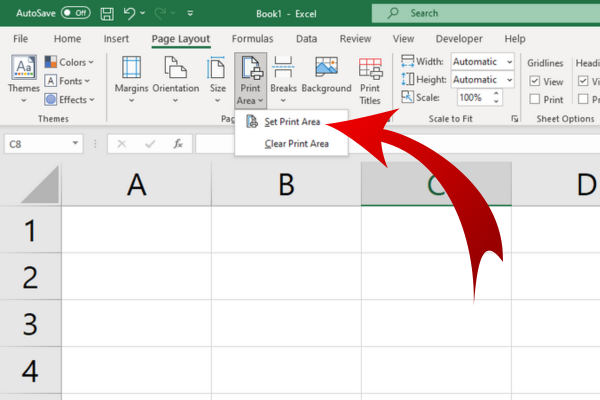The height and width of the screenshot is (400, 600).
Task: Click the Redo arrow icon
Action: click(x=160, y=13)
